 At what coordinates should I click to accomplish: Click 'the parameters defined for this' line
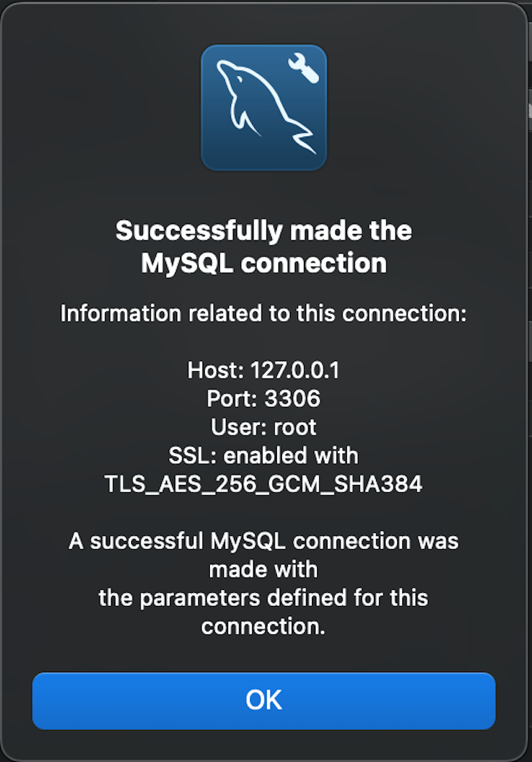(263, 598)
